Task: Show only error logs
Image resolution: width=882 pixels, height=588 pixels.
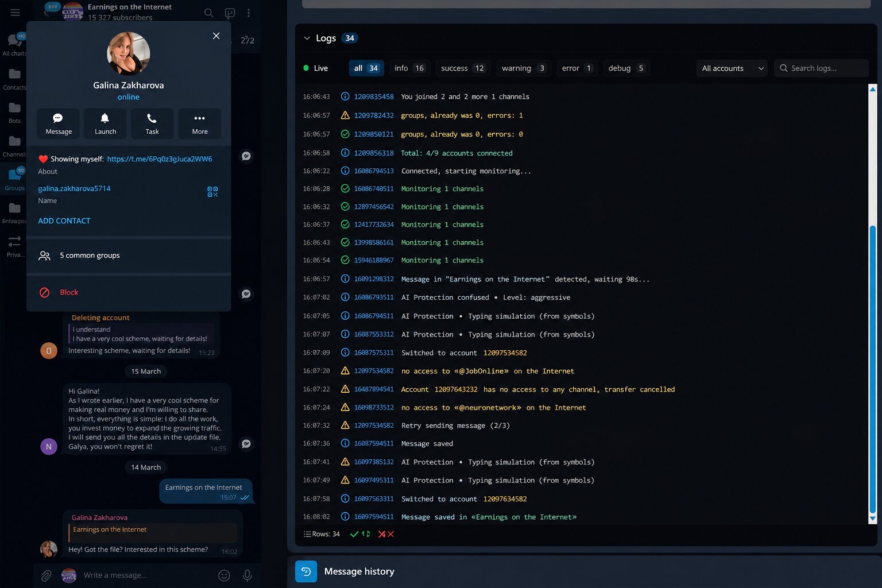Action: click(x=577, y=68)
